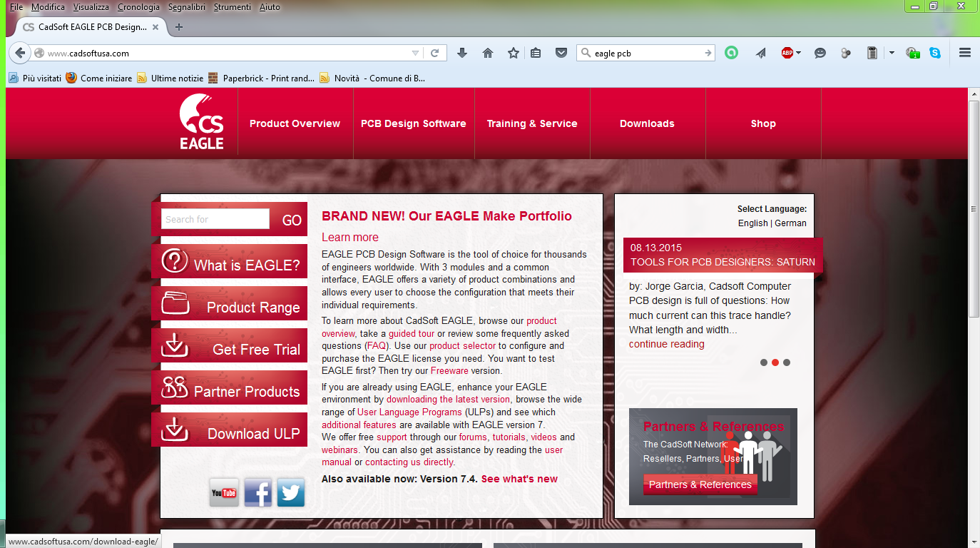
Task: Switch site language to German
Action: pyautogui.click(x=790, y=223)
